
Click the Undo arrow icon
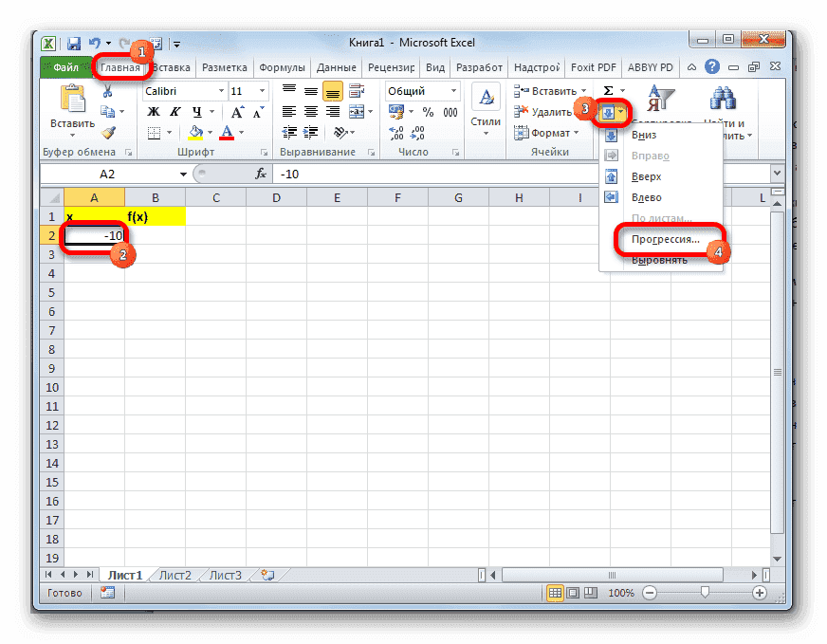tap(95, 44)
